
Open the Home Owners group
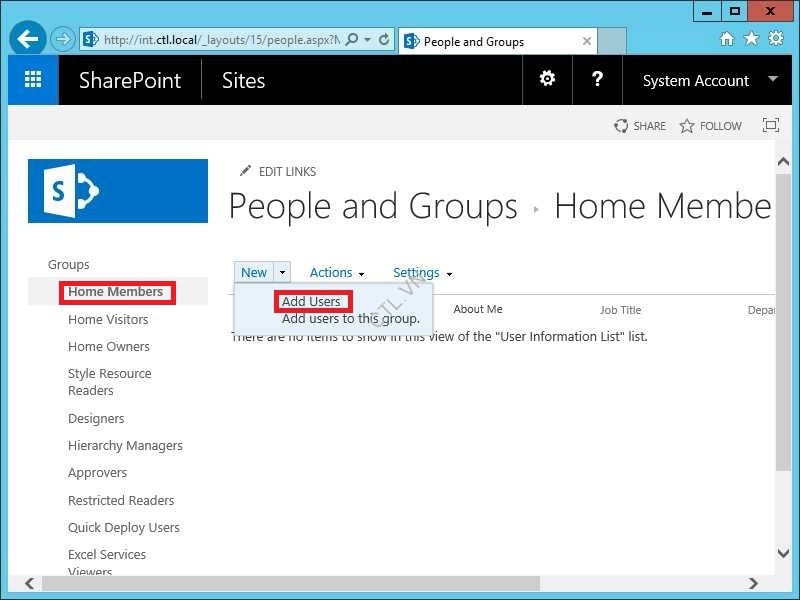click(109, 346)
